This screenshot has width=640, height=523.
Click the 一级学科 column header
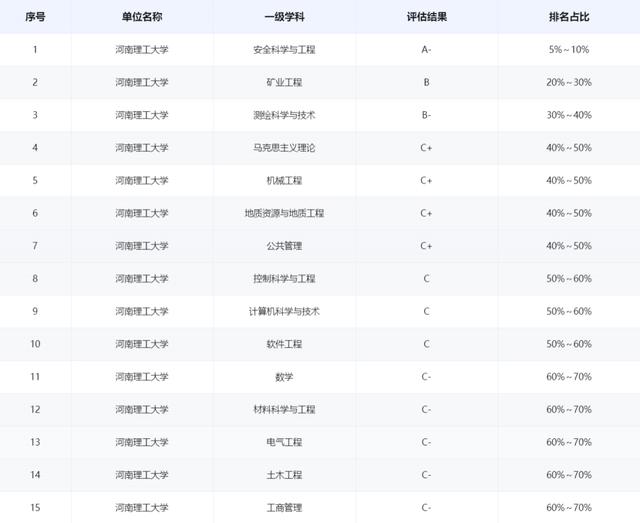pos(284,17)
